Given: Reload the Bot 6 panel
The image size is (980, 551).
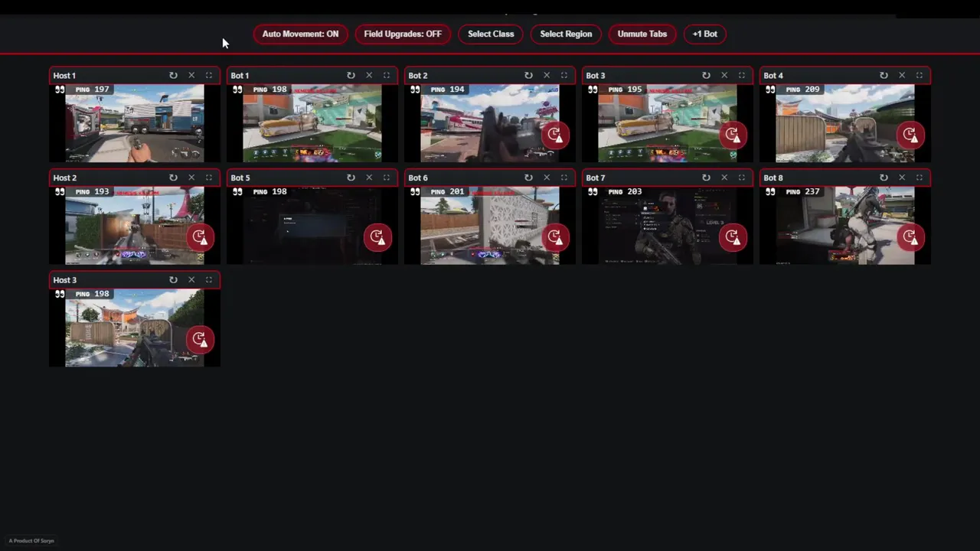Looking at the screenshot, I should pos(528,178).
